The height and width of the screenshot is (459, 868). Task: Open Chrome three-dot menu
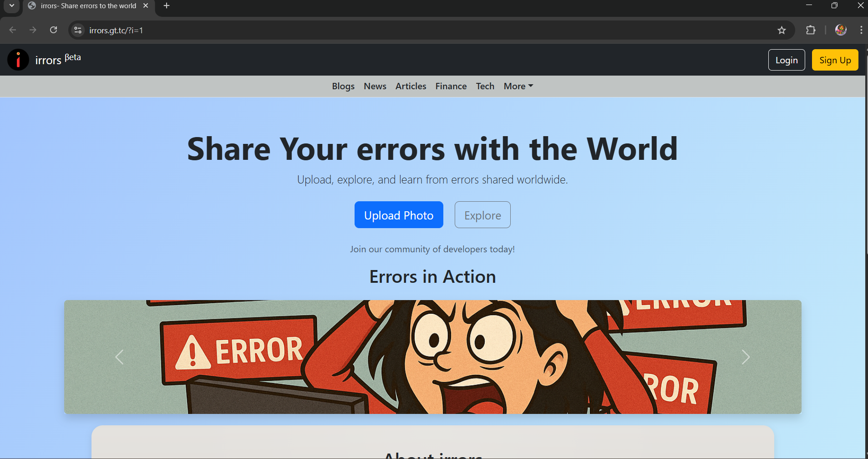click(861, 30)
